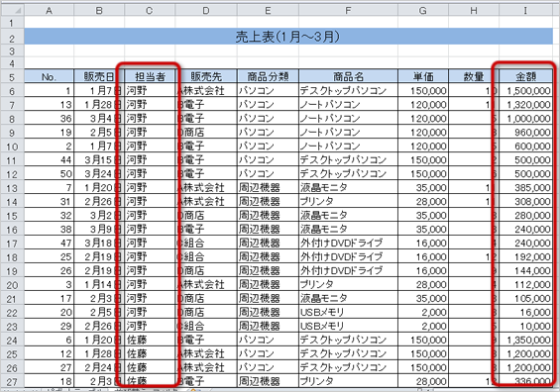Screen dimensions: 560x392
Task: Select row 24 header
Action: click(12, 340)
